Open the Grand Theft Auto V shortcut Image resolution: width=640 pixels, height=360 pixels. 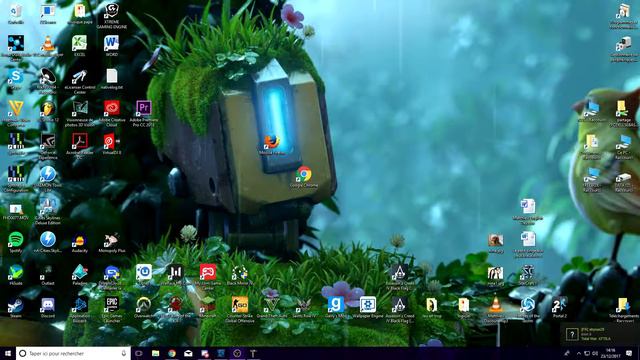272,307
